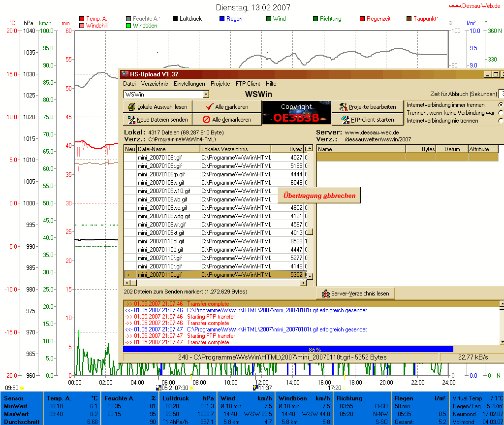This screenshot has width=504, height=425.
Task: Click Server-Verzeichnis lesen icon button
Action: (x=355, y=294)
